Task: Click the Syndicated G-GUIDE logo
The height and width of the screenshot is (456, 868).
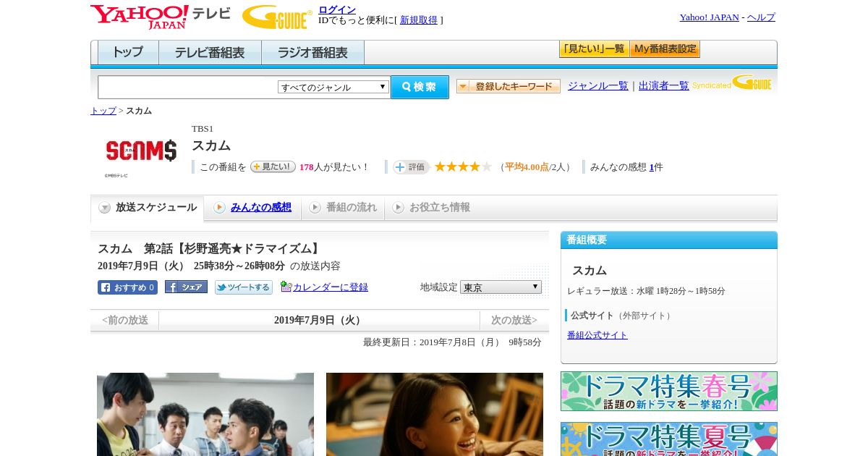Action: pyautogui.click(x=732, y=83)
